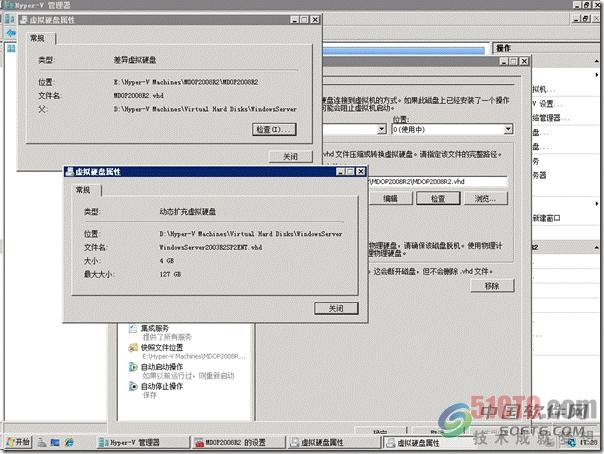Click the type text 动态扩充虚拟硬盘
Viewport: 604px width, 454px height.
coord(188,212)
